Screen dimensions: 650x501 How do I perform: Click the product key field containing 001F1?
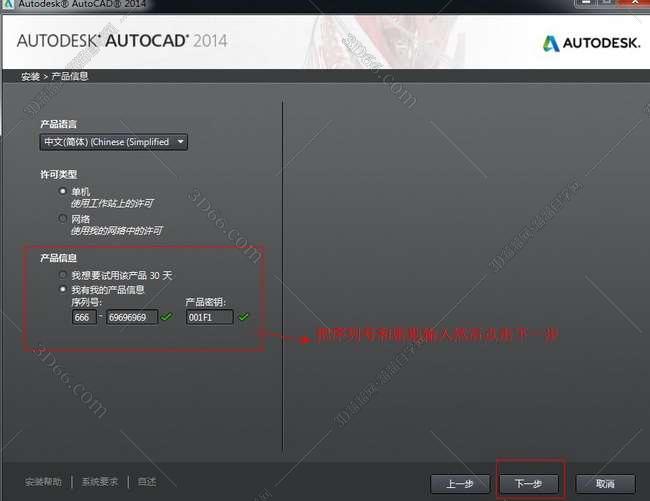pos(209,317)
